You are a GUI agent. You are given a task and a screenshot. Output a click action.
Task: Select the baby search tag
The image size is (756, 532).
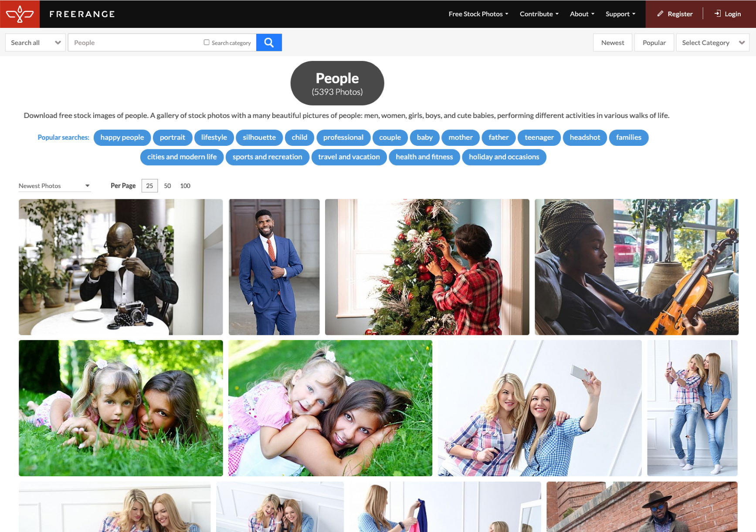click(425, 137)
